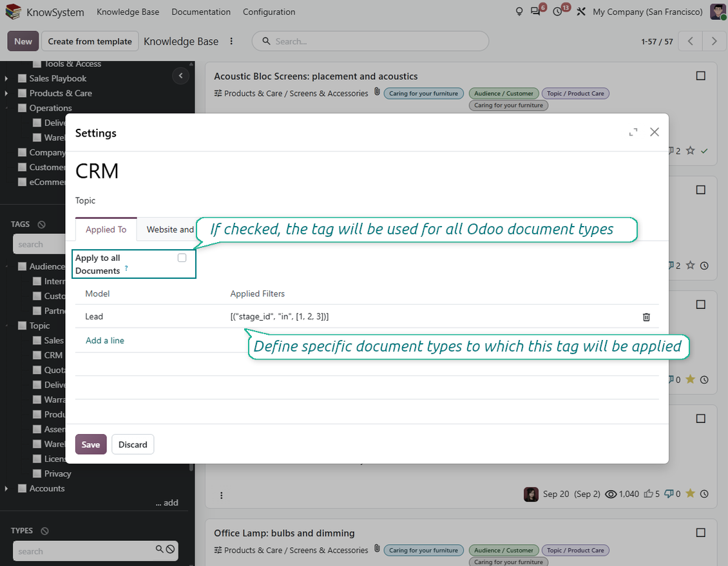Open the lightbulb tips icon in top bar
The height and width of the screenshot is (566, 728).
[519, 12]
